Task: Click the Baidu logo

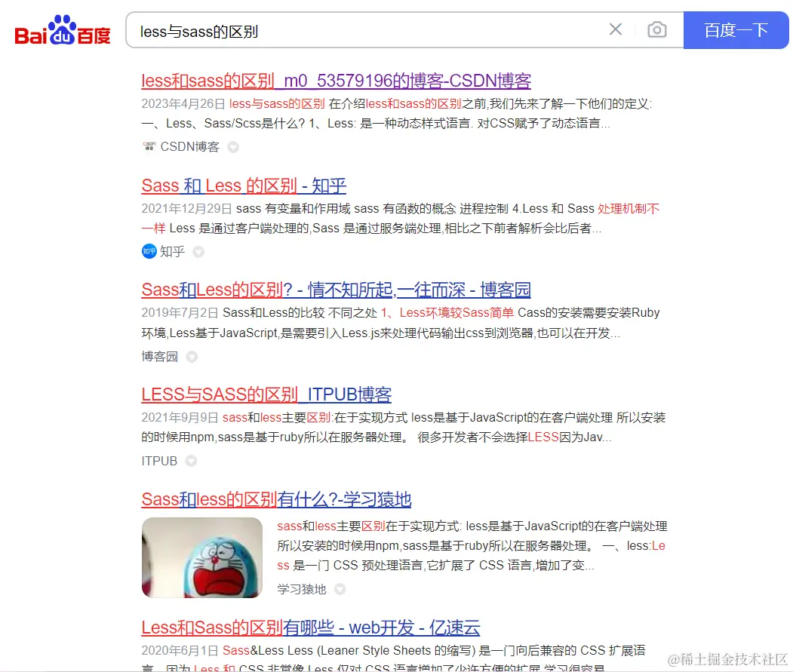Action: coord(62,30)
